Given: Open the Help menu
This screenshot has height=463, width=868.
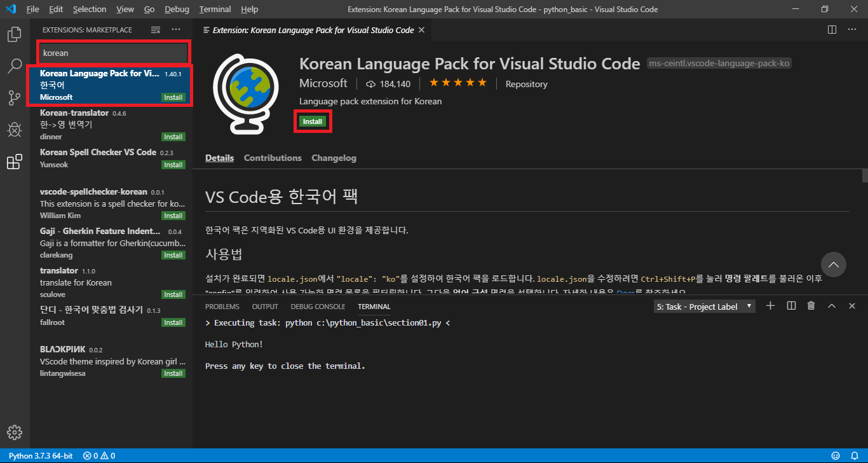Looking at the screenshot, I should (250, 10).
